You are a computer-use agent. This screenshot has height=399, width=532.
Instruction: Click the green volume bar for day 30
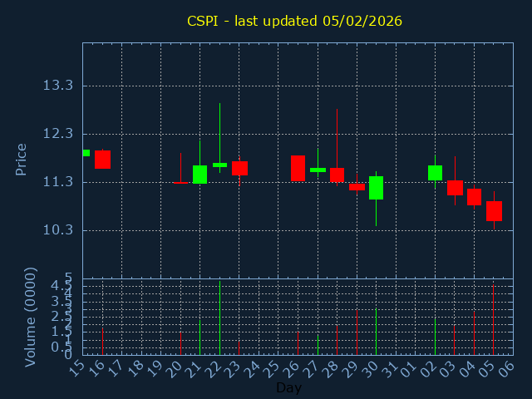376,332
